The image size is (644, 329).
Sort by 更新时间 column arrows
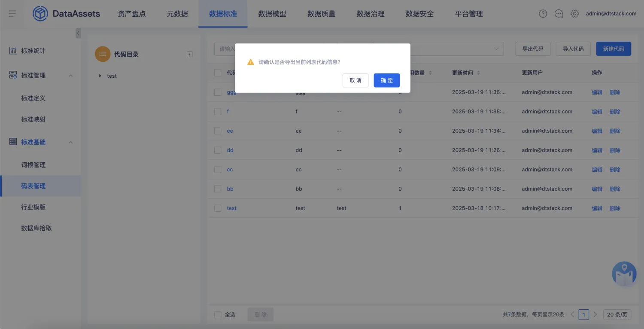pyautogui.click(x=479, y=73)
